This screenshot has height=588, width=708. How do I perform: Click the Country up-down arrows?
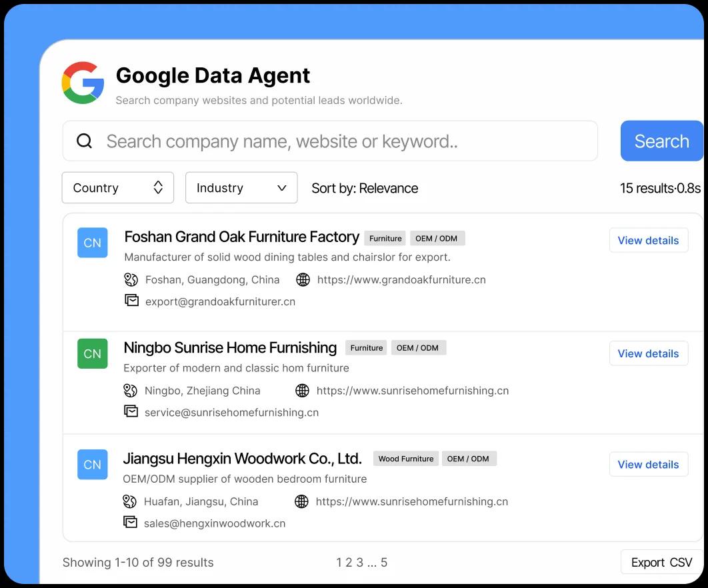158,187
